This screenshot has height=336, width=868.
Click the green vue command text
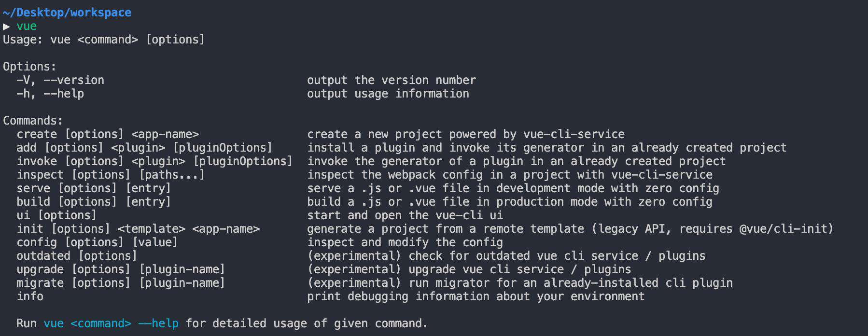(x=27, y=26)
